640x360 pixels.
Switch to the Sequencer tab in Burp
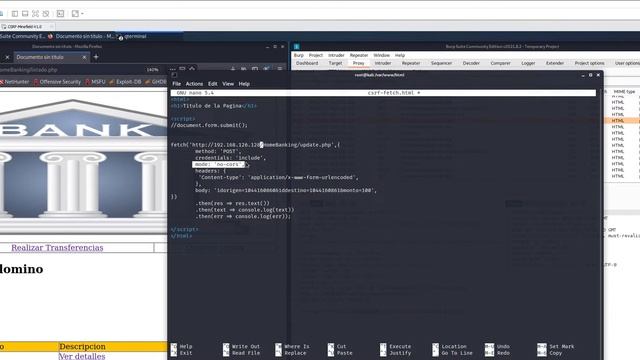point(442,63)
